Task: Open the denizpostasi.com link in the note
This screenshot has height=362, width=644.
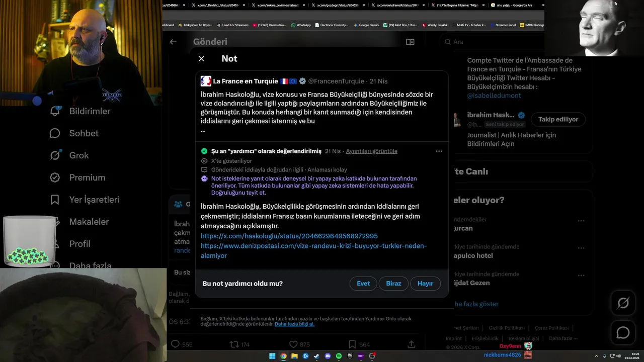Action: 313,250
